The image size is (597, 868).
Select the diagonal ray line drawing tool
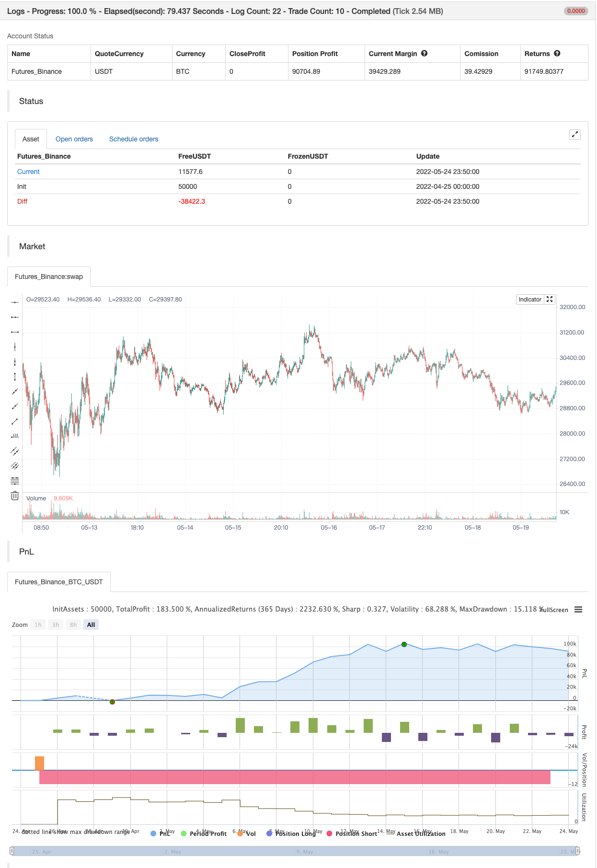[15, 406]
